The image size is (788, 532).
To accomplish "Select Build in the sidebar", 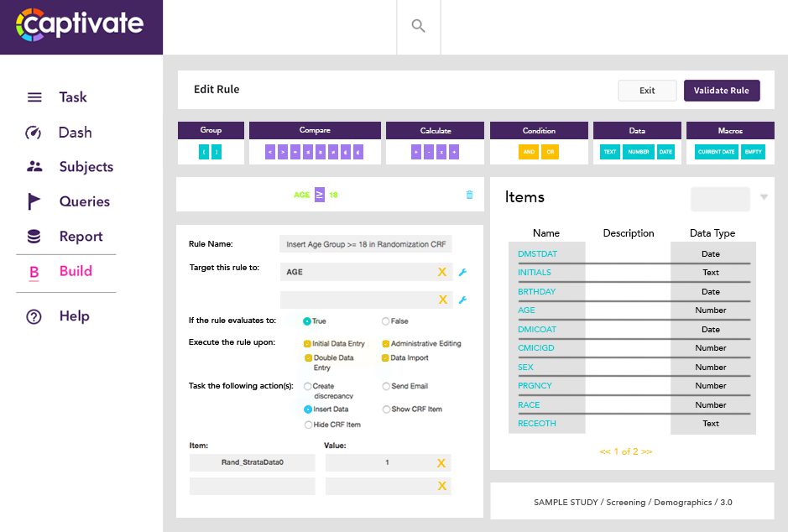I will click(76, 271).
